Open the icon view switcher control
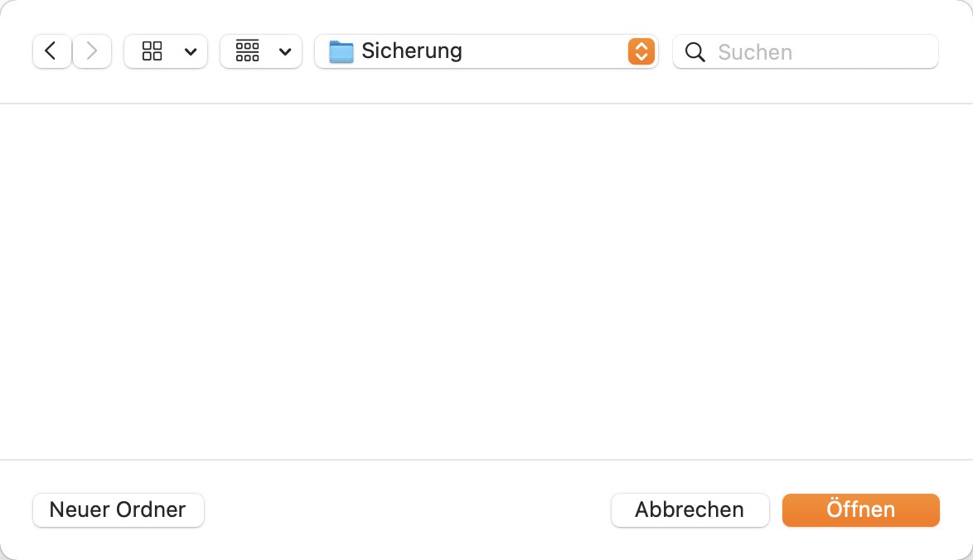This screenshot has height=560, width=973. click(x=166, y=51)
